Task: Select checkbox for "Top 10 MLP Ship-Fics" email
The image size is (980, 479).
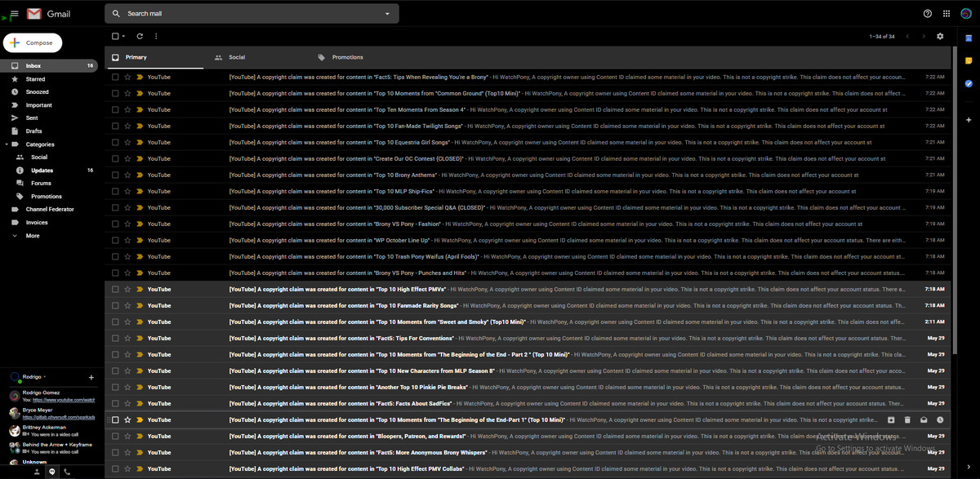Action: pos(115,191)
